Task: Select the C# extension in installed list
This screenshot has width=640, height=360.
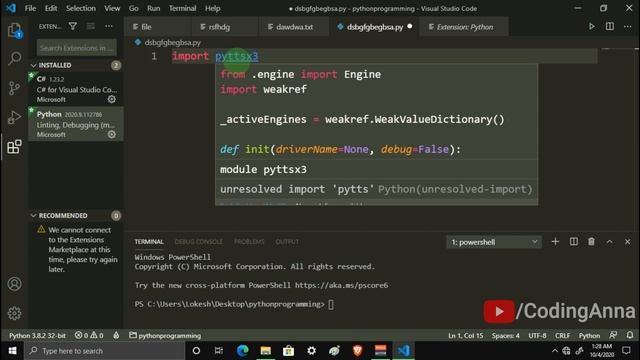Action: click(x=76, y=89)
